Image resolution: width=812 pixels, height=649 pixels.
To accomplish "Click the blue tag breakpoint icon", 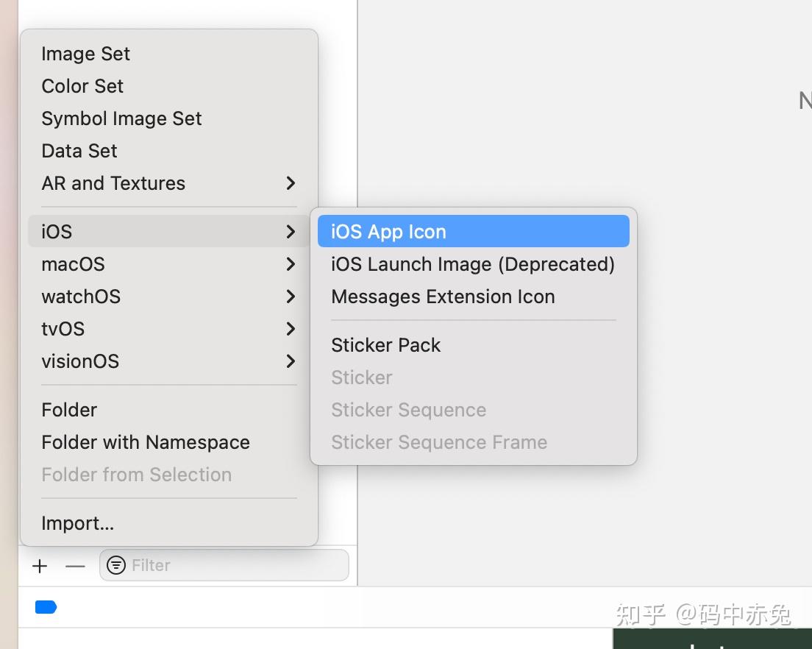I will point(46,606).
